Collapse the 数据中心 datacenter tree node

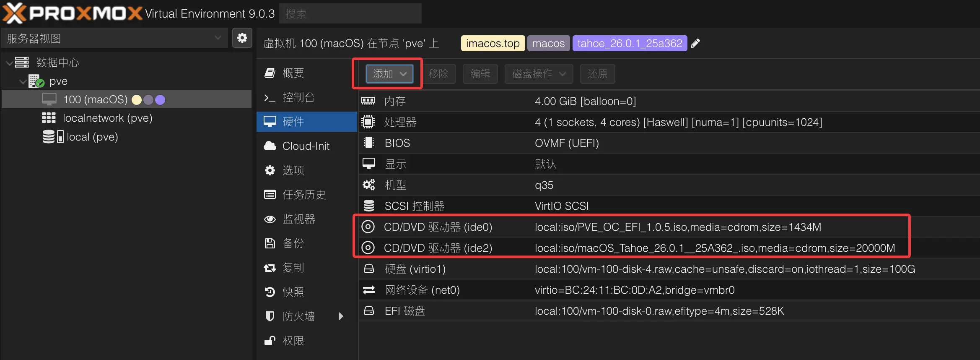tap(9, 63)
